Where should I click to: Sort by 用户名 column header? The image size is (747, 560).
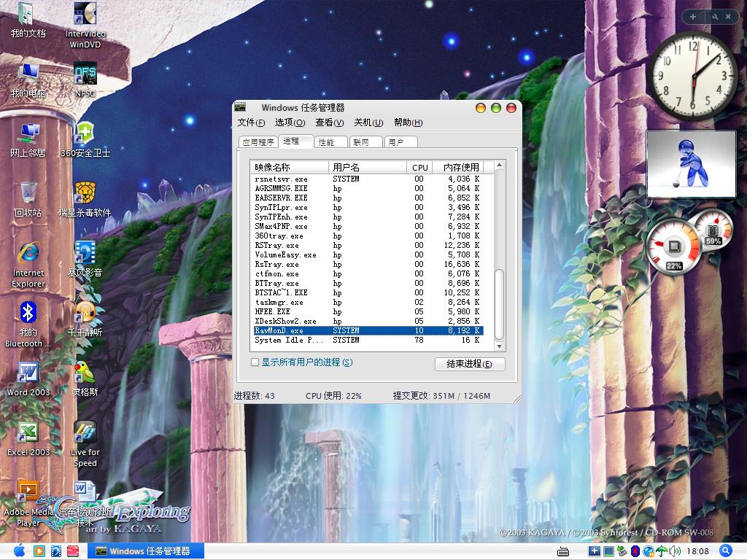368,167
